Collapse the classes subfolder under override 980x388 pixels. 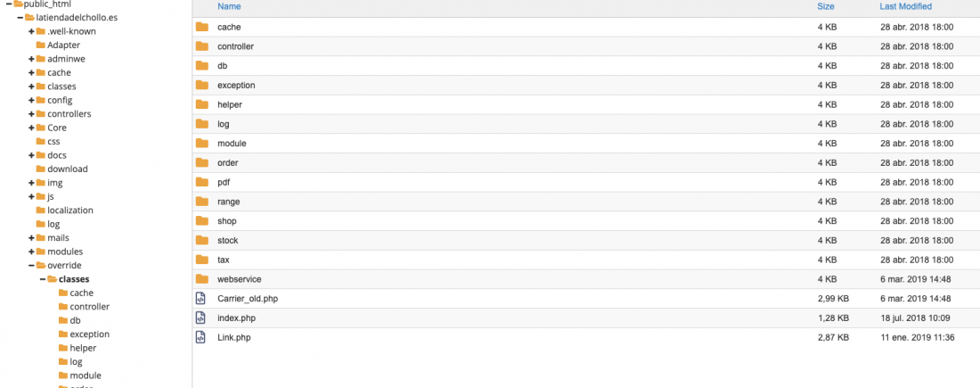[43, 279]
